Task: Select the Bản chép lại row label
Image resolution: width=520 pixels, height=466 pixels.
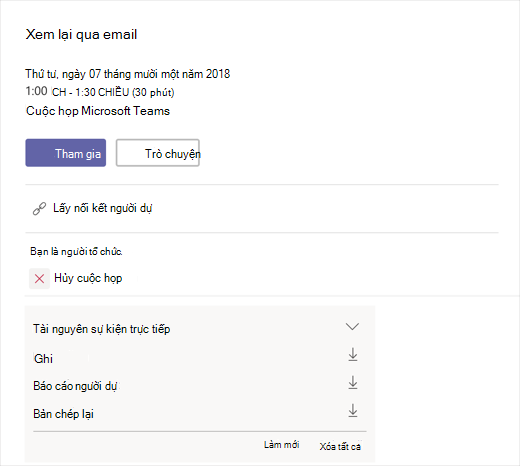Action: [63, 414]
